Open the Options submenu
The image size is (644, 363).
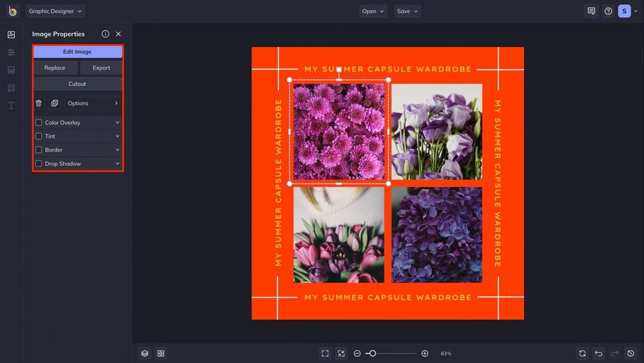click(x=93, y=103)
